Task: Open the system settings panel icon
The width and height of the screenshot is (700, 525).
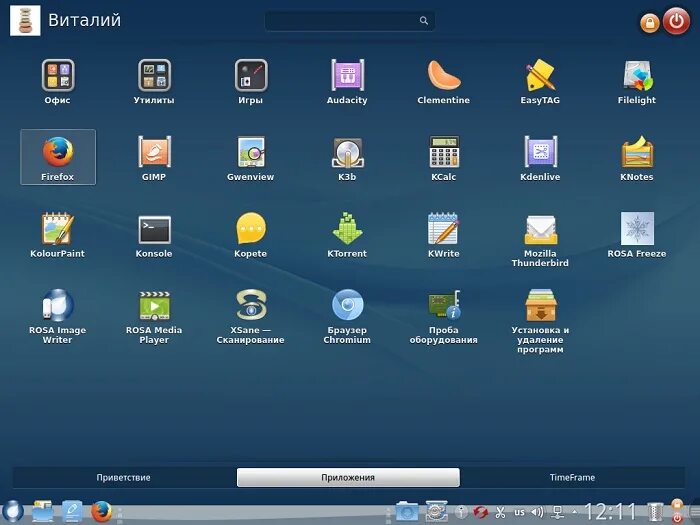Action: click(x=436, y=512)
